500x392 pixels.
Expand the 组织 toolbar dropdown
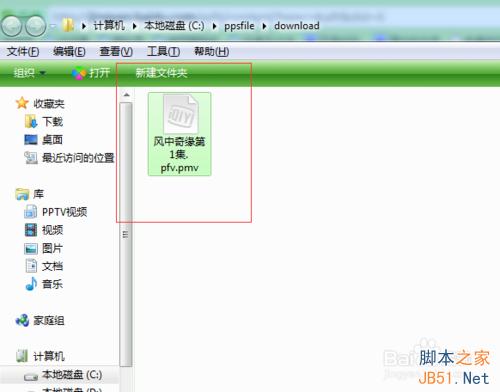click(29, 72)
